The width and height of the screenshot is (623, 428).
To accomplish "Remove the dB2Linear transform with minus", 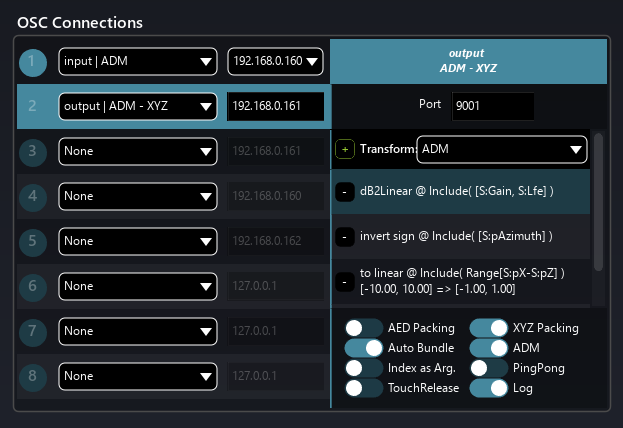I will coord(344,191).
